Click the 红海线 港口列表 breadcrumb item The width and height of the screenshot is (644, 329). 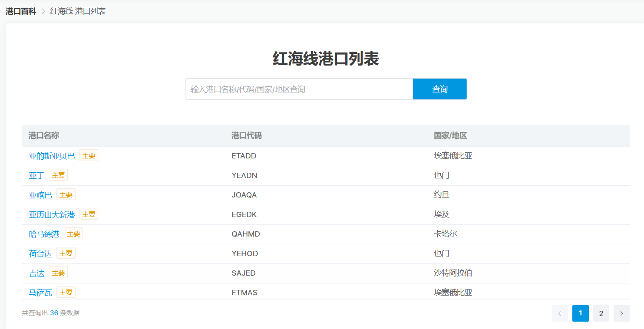pyautogui.click(x=78, y=11)
